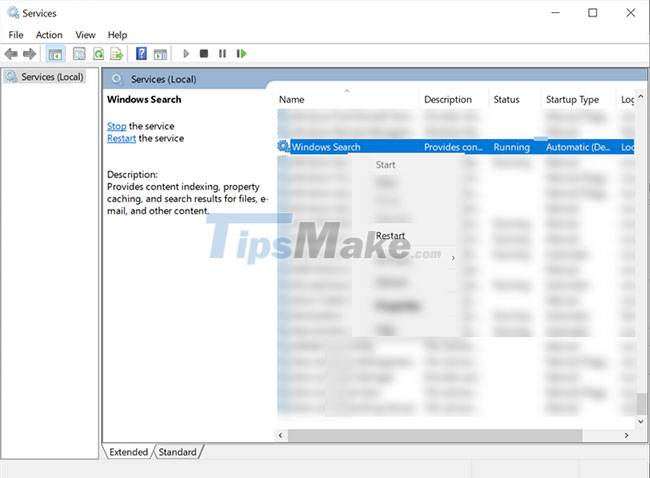Maximize the Services window

[x=593, y=13]
